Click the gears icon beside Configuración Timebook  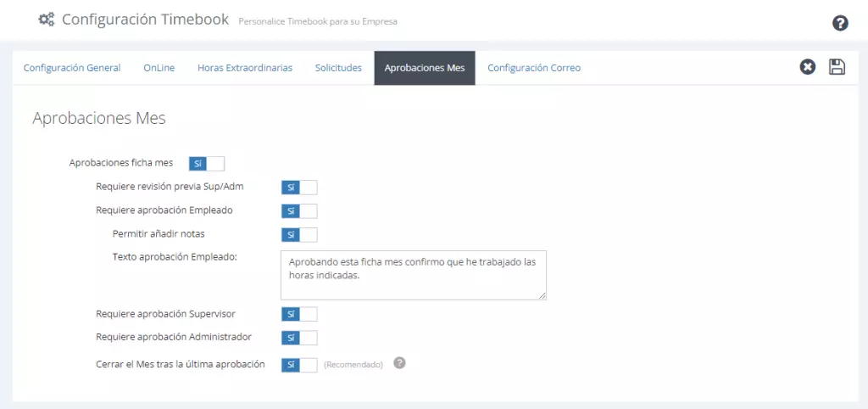47,20
